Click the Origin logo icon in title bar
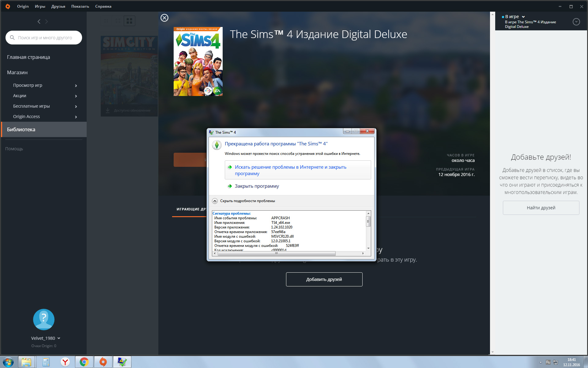The height and width of the screenshot is (368, 588). point(8,6)
